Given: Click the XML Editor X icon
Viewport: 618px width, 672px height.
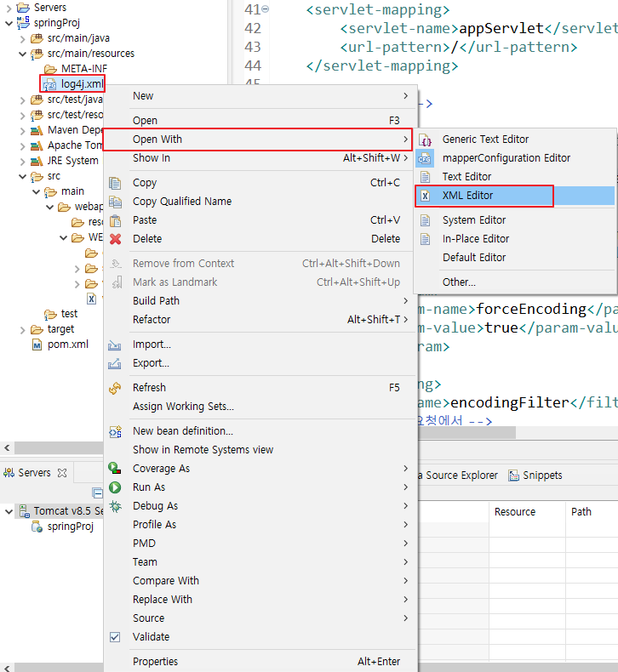Looking at the screenshot, I should click(425, 196).
